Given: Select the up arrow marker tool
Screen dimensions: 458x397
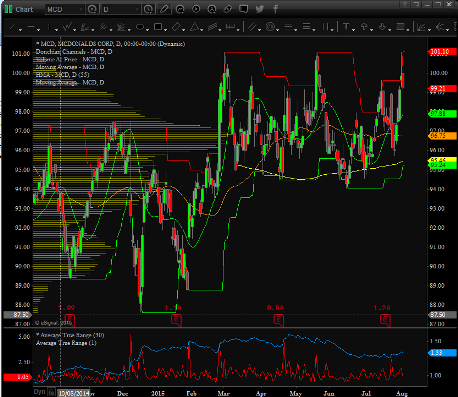Looking at the screenshot, I should [x=364, y=27].
